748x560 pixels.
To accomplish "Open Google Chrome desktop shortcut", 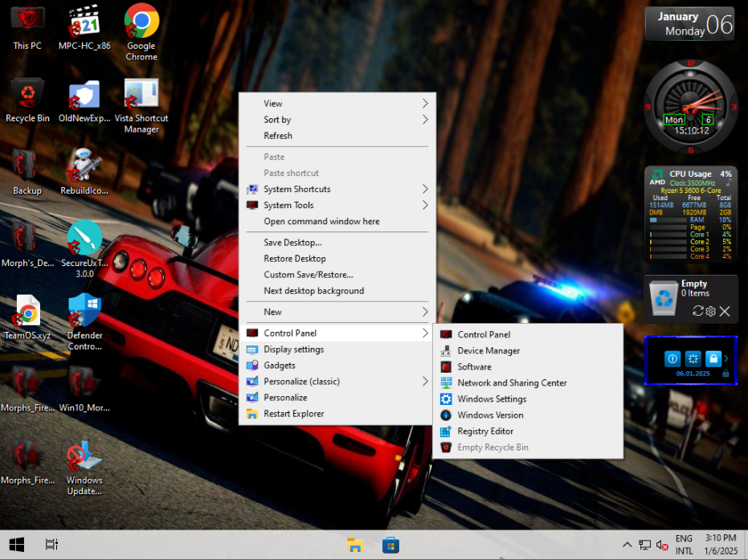I will click(x=141, y=32).
